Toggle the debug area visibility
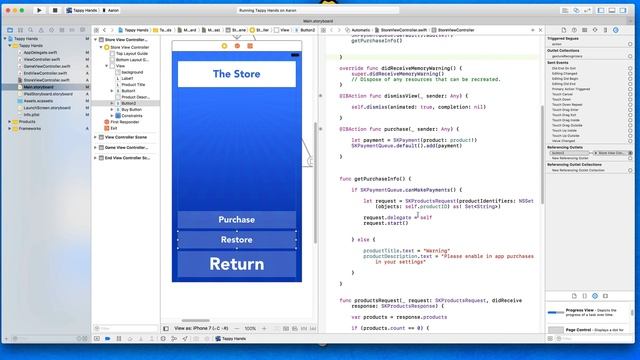The width and height of the screenshot is (640, 360). pyautogui.click(x=612, y=10)
